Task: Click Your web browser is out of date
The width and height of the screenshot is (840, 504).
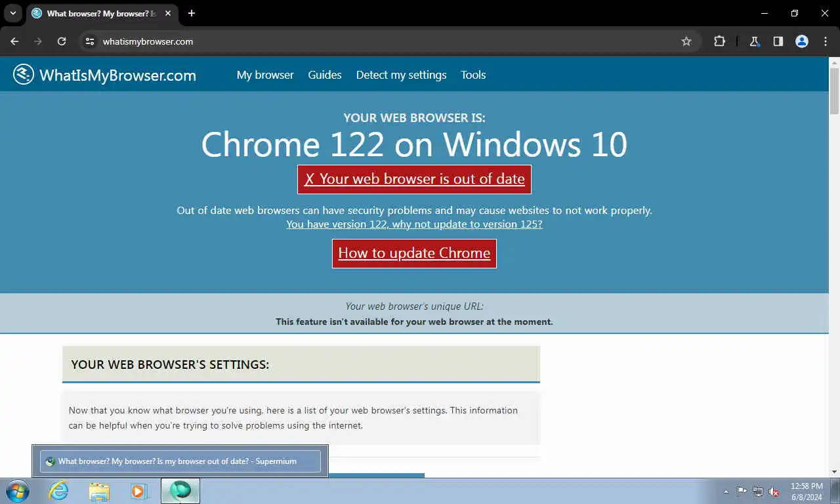Action: coord(414,179)
